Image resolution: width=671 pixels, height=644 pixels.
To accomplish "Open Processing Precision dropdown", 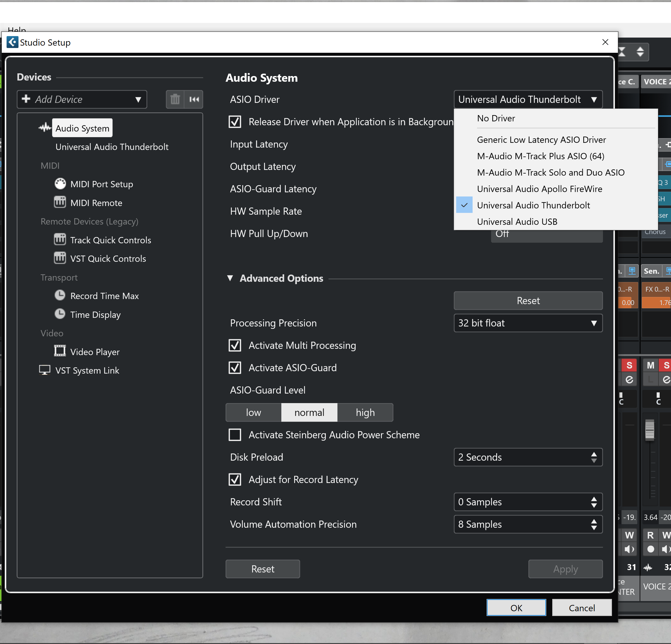I will pos(528,323).
